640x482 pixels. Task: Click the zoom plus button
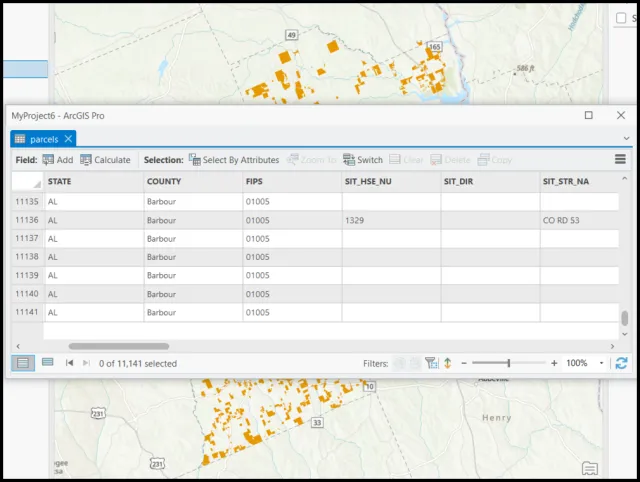pyautogui.click(x=554, y=363)
